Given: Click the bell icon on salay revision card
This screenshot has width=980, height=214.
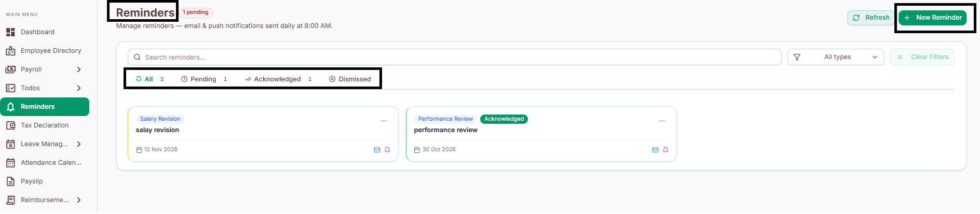Looking at the screenshot, I should [x=387, y=150].
